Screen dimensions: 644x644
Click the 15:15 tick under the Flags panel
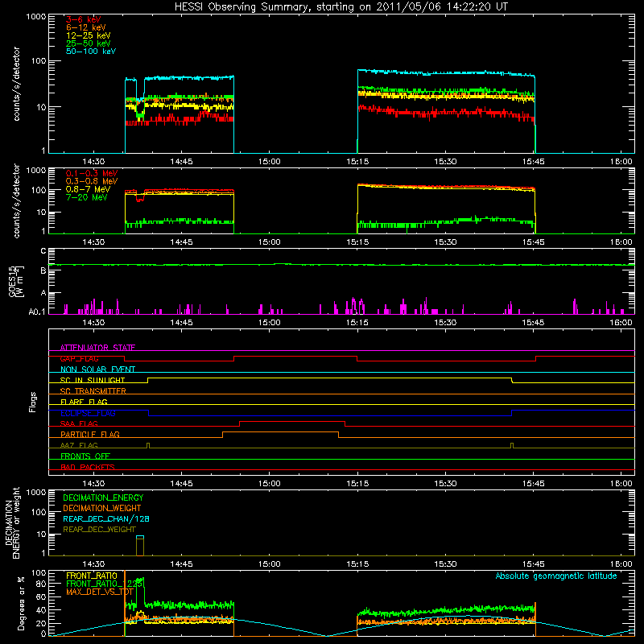coord(357,484)
